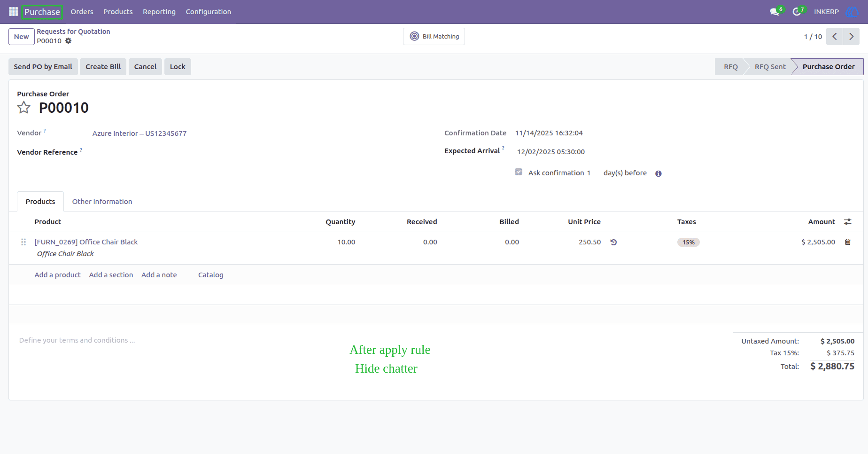Click the New button

coord(22,37)
